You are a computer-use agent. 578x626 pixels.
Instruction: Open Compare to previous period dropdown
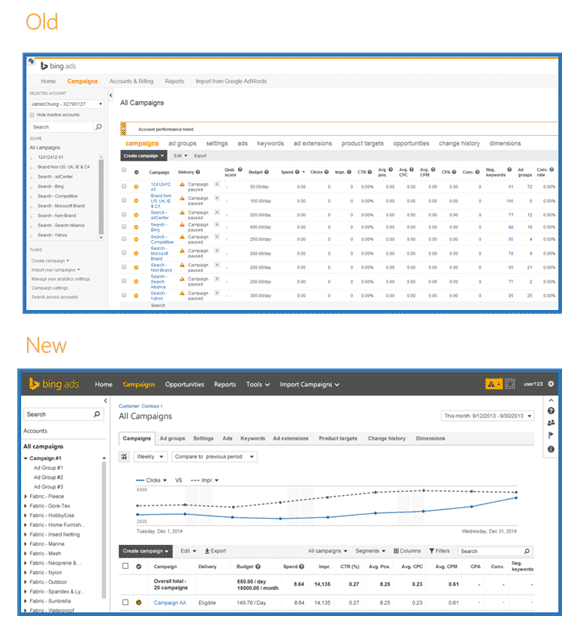[214, 456]
